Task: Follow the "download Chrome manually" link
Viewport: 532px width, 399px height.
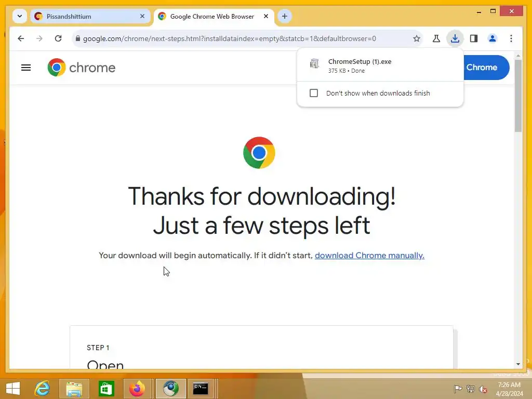Action: click(x=369, y=256)
